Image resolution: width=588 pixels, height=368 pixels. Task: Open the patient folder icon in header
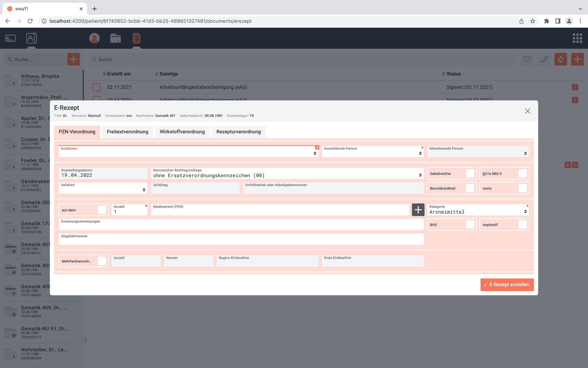click(x=115, y=38)
